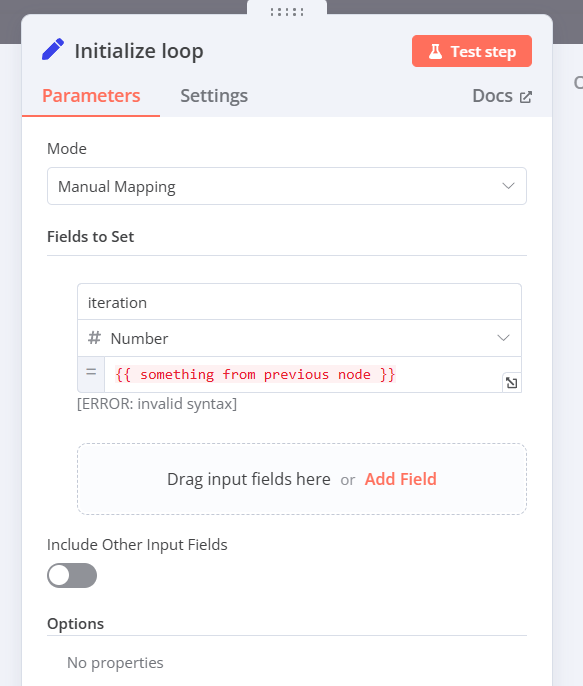Click the drag handle dots at top

point(287,12)
